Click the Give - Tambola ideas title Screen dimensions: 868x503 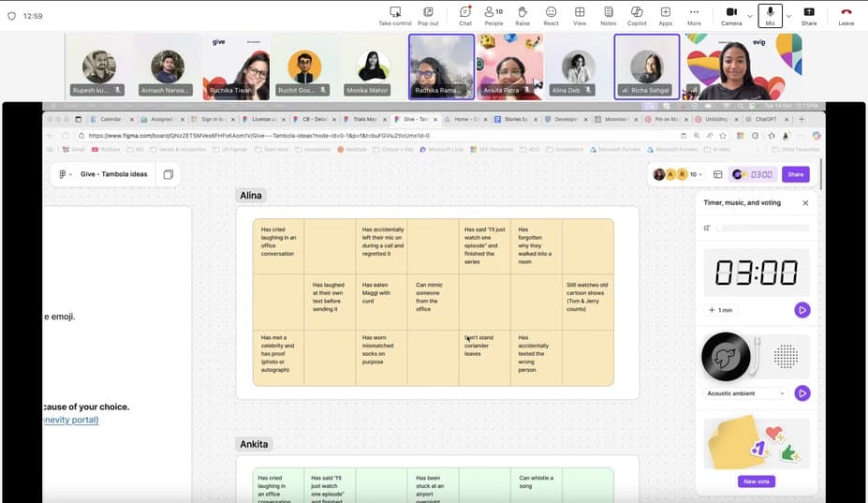point(114,174)
